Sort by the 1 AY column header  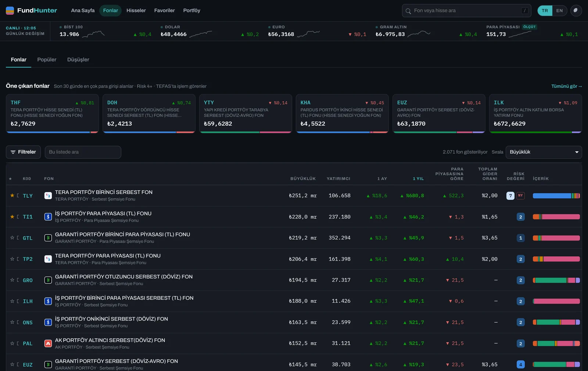tap(382, 179)
